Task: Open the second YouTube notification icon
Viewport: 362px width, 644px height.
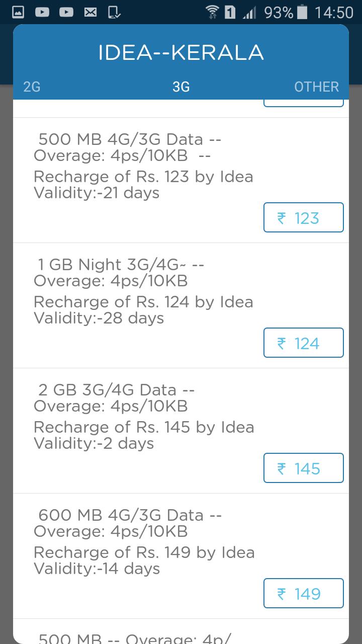Action: coord(66,12)
